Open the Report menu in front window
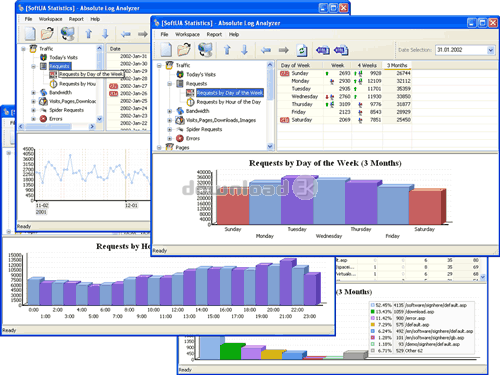 [214, 34]
